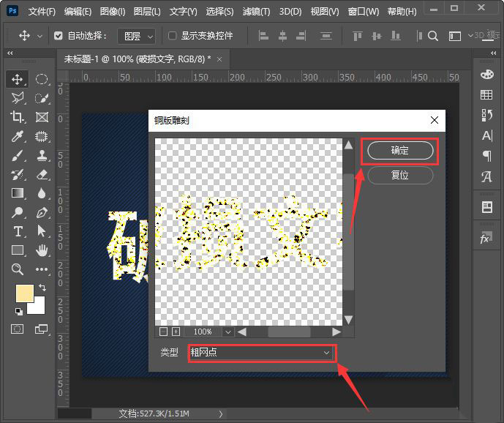This screenshot has width=504, height=423.
Task: Open the 图像(I) menu
Action: (113, 12)
